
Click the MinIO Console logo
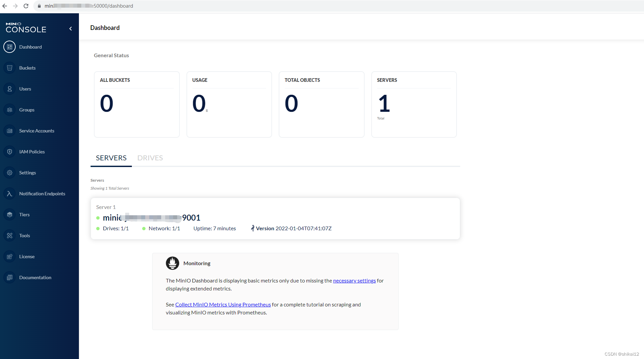26,27
